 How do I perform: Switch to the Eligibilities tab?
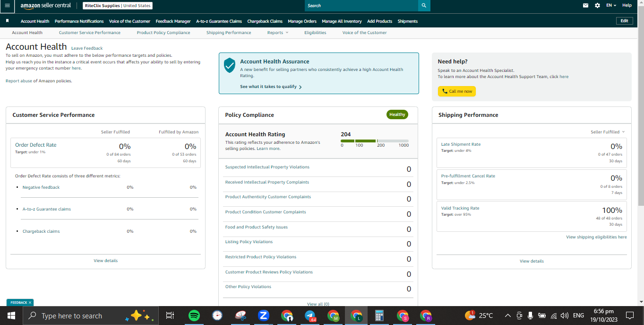(x=315, y=33)
